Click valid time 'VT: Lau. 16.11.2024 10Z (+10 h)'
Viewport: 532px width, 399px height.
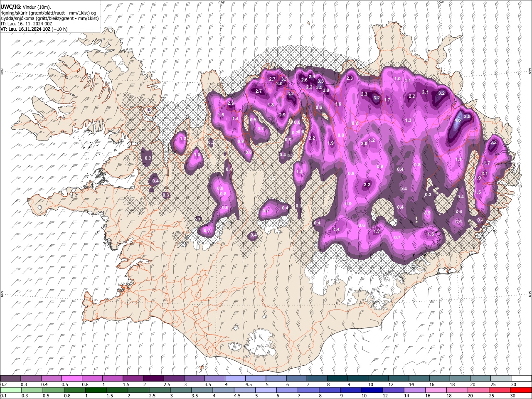tap(34, 29)
